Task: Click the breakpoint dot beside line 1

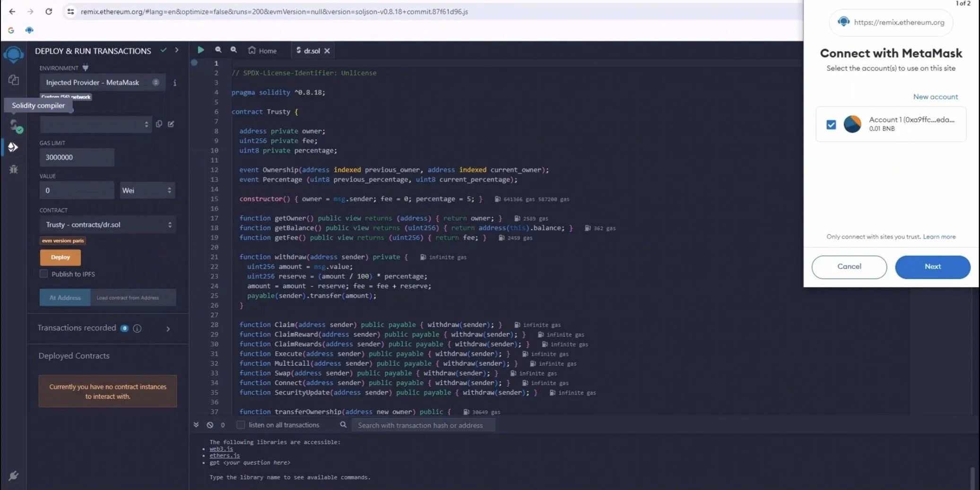Action: click(x=194, y=62)
